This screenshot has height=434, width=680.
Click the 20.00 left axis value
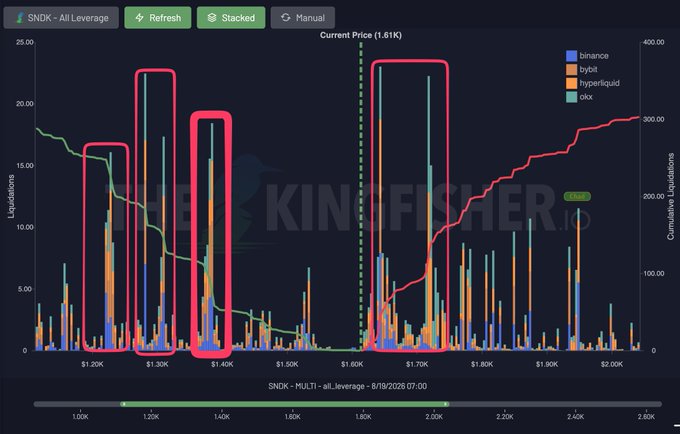(x=25, y=104)
